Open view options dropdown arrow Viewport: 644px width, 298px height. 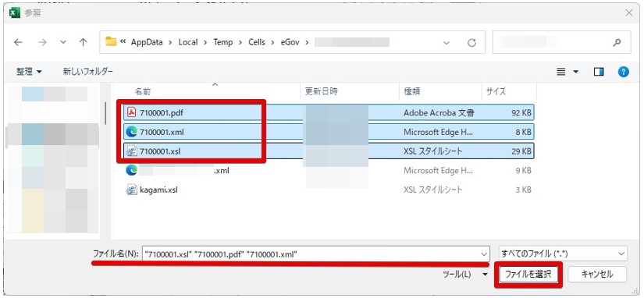pyautogui.click(x=576, y=72)
